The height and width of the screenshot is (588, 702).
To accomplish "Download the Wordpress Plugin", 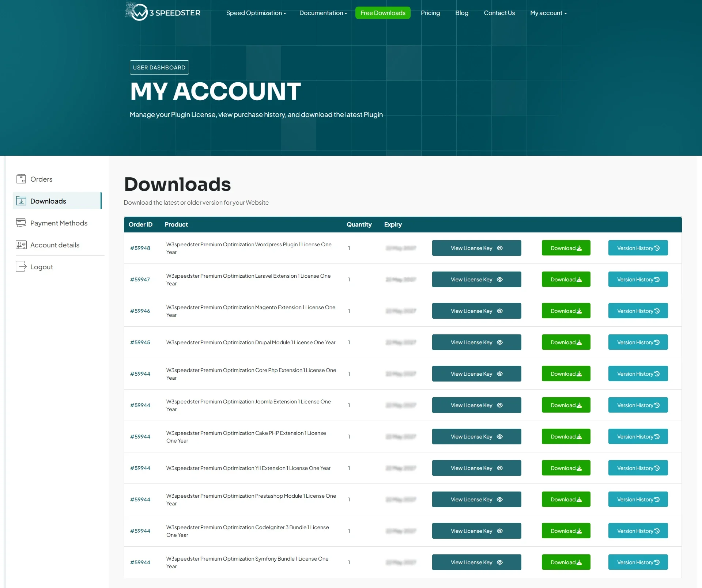I will (566, 248).
